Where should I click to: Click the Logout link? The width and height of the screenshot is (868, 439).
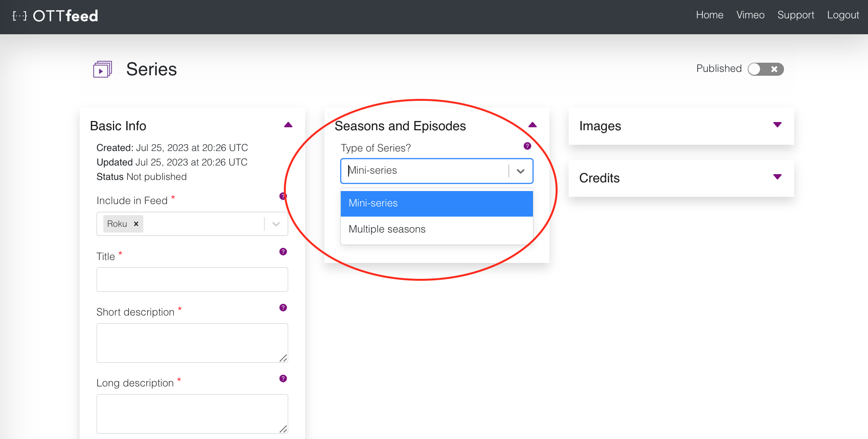pos(843,15)
